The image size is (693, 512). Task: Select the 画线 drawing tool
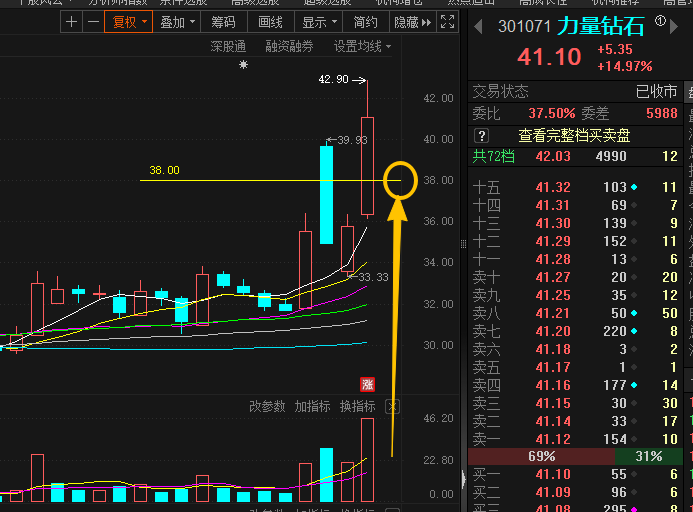pos(270,22)
